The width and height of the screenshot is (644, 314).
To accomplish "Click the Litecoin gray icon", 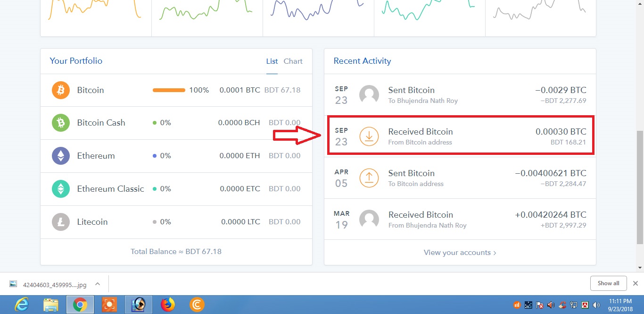I will pyautogui.click(x=61, y=222).
